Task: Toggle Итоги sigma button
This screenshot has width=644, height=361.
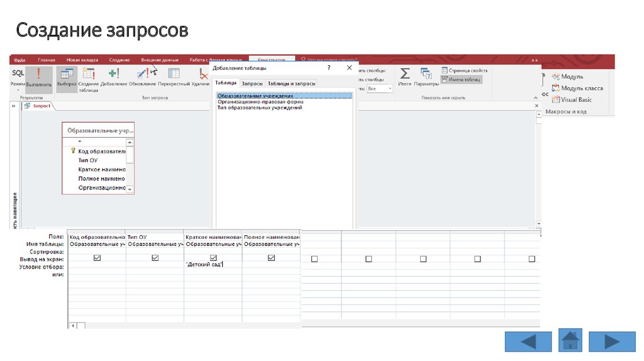Action: coord(404,77)
